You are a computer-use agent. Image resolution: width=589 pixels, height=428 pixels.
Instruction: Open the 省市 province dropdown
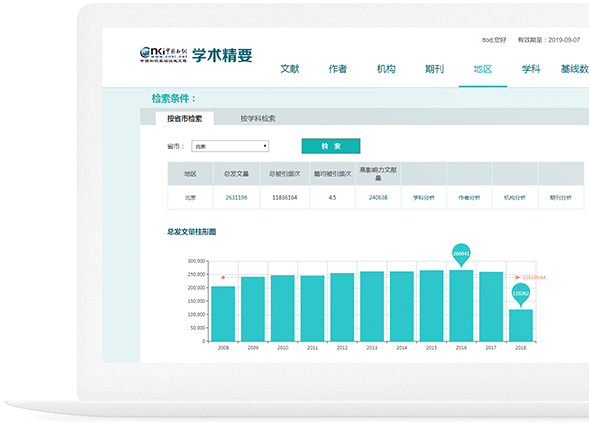click(230, 146)
